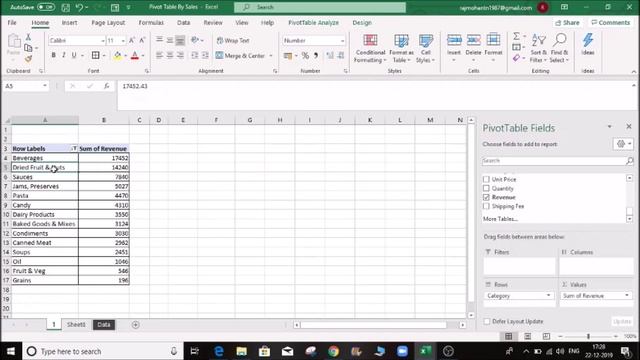Check the Shipping Fee field

(x=486, y=206)
